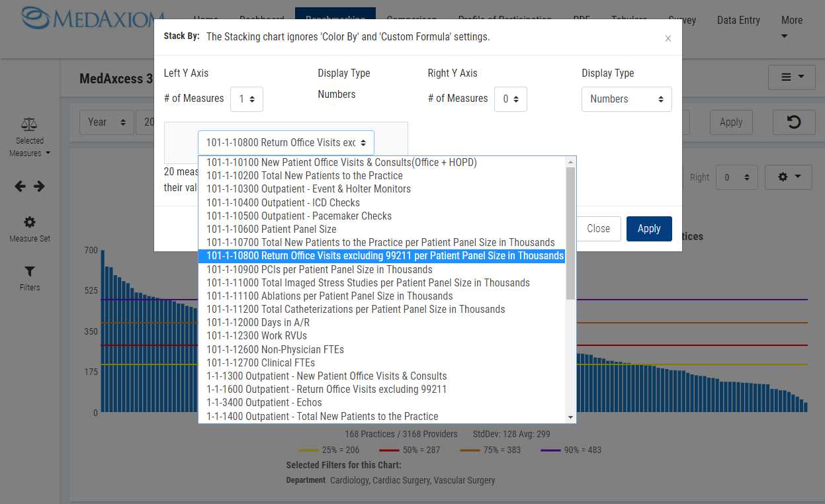Open the chart settings gear dropdown
This screenshot has height=504, width=825.
[x=788, y=177]
